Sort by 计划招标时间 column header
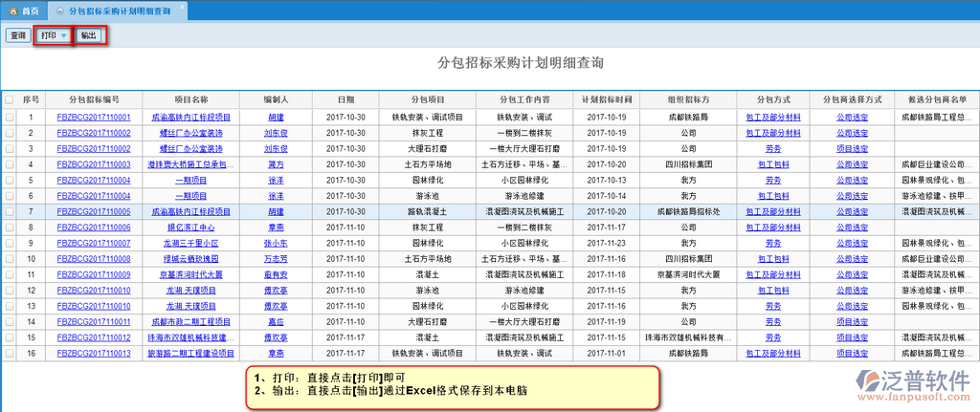This screenshot has width=980, height=412. 608,99
